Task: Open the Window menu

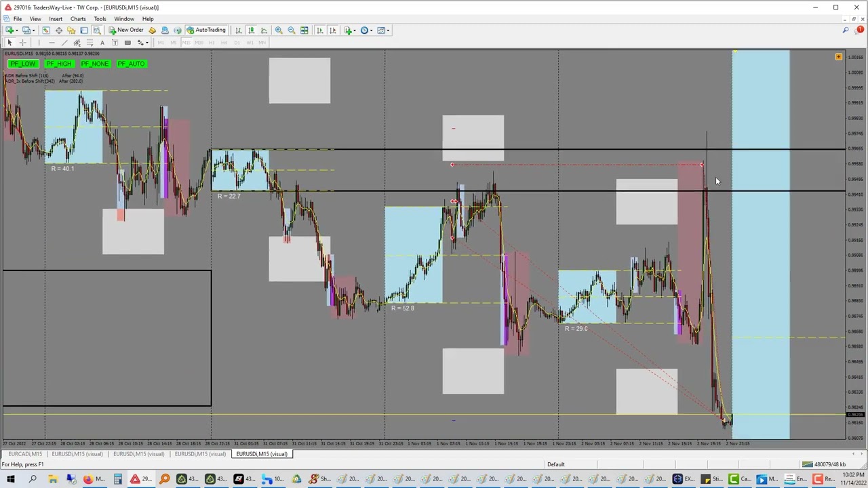Action: point(124,19)
